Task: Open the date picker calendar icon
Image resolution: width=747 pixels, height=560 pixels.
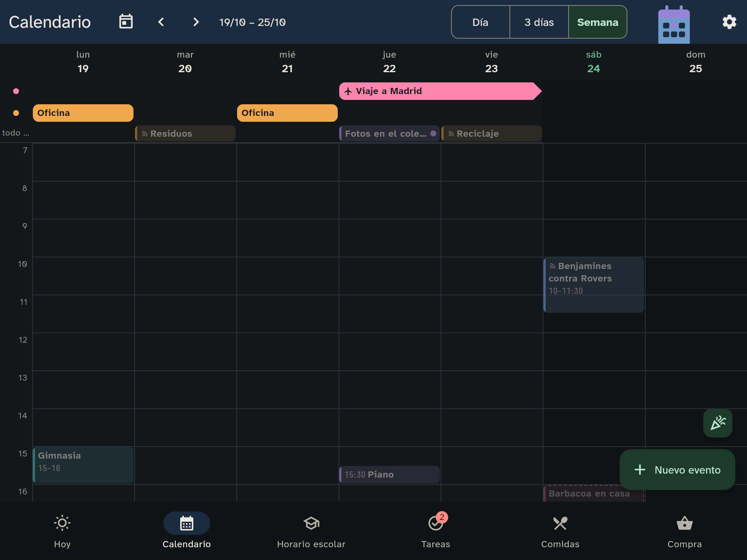Action: (126, 22)
